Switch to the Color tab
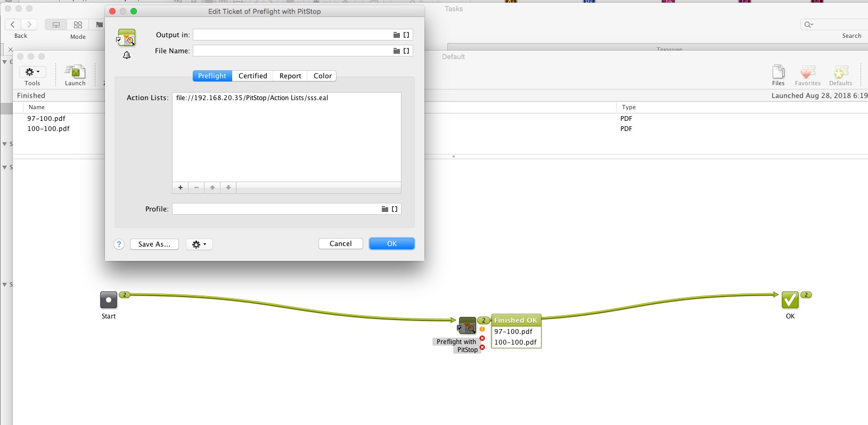 (323, 76)
